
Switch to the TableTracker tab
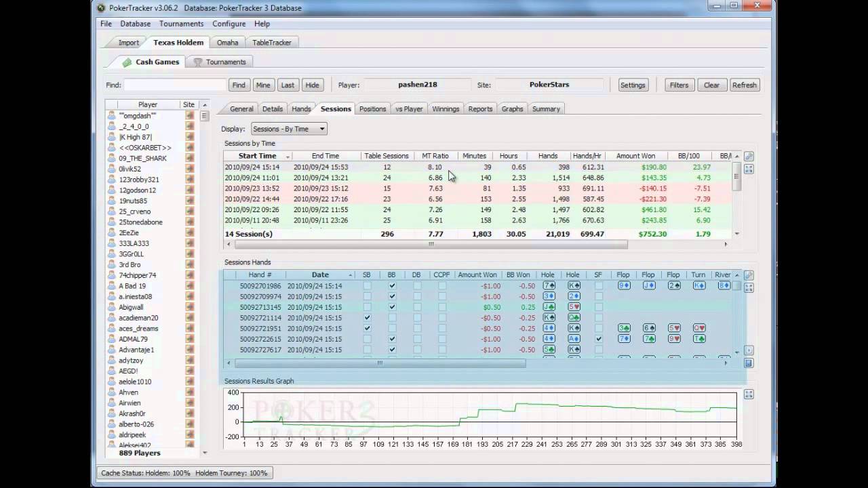272,43
